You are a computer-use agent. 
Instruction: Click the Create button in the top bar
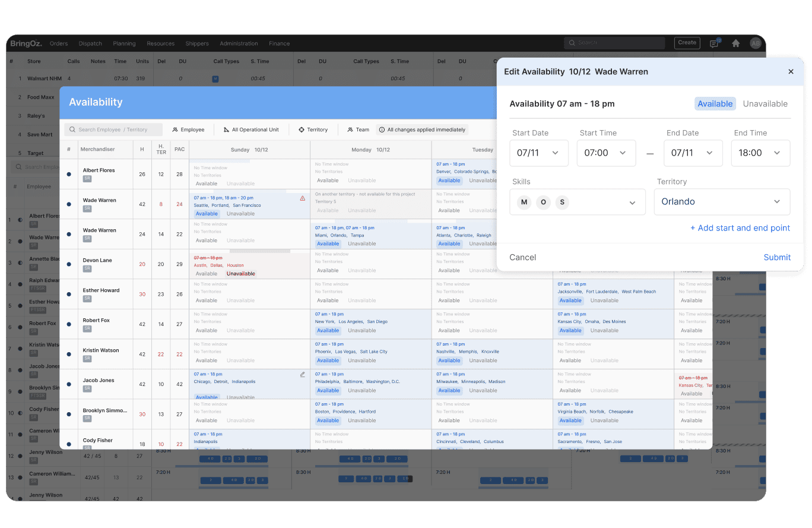click(x=687, y=43)
